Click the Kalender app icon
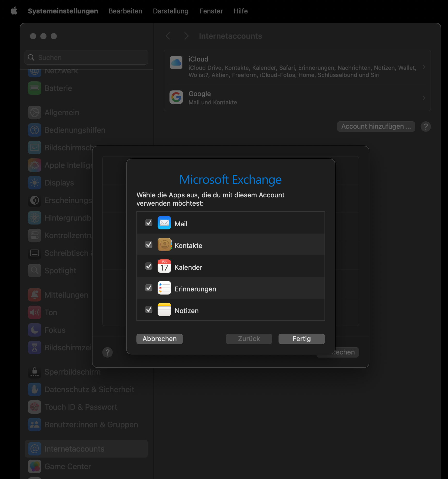Viewport: 448px width, 479px height. [164, 266]
